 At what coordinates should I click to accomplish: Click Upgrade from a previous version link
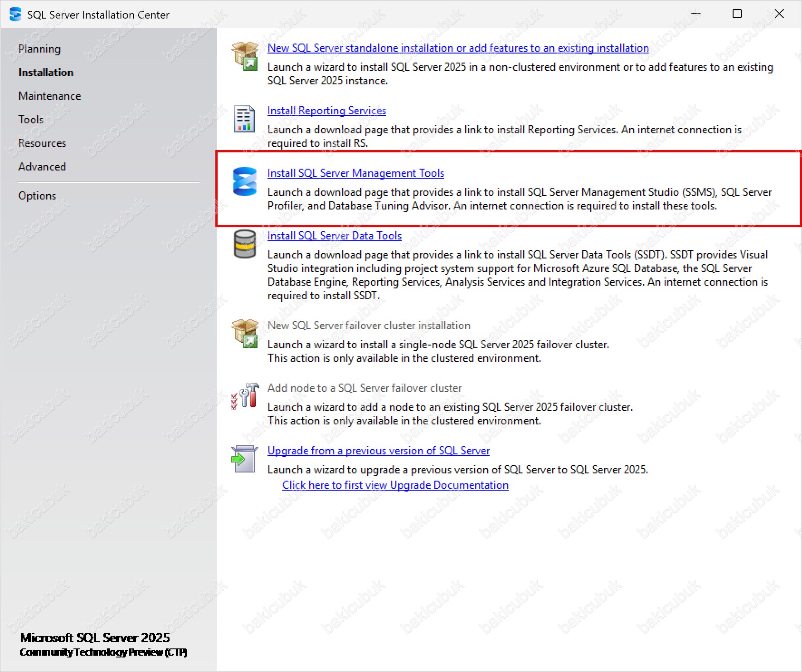coord(379,451)
